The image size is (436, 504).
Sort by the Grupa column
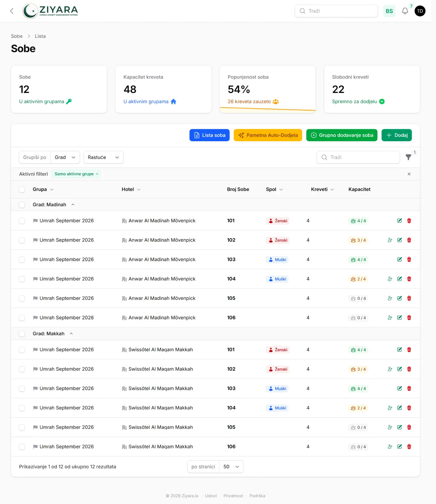pos(43,189)
